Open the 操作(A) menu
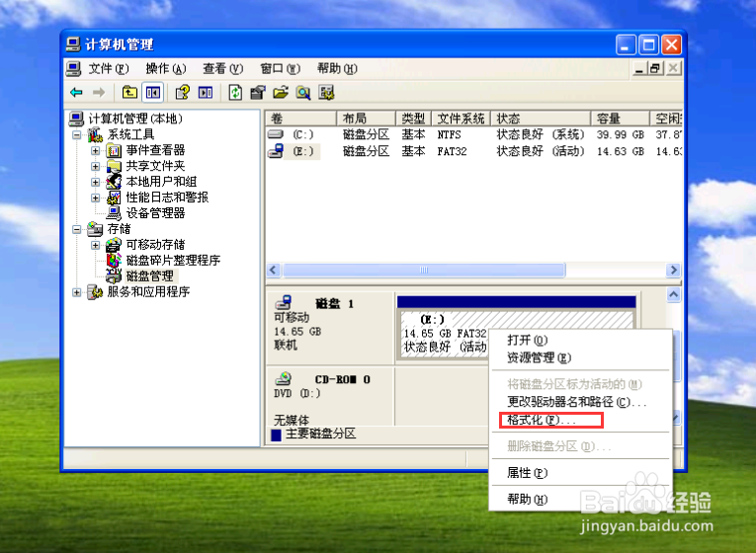Screen dimensions: 756x553 [166, 69]
